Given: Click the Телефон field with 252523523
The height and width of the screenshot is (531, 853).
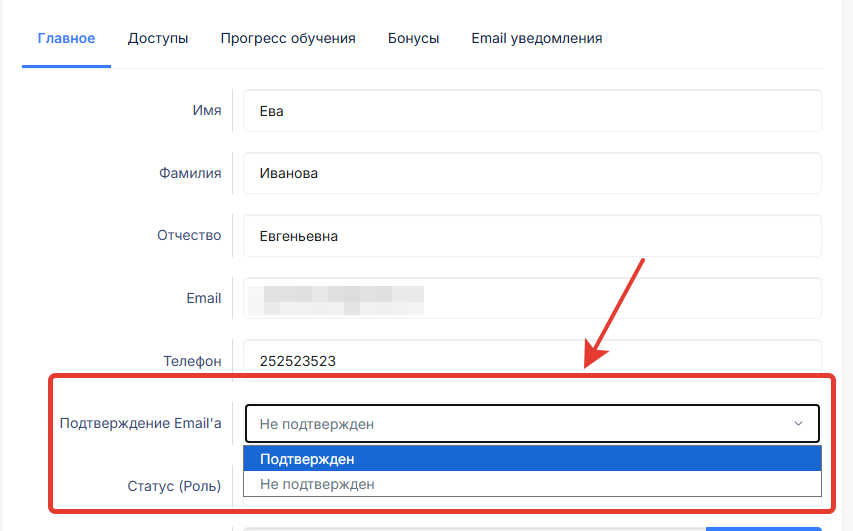Looking at the screenshot, I should [x=530, y=361].
